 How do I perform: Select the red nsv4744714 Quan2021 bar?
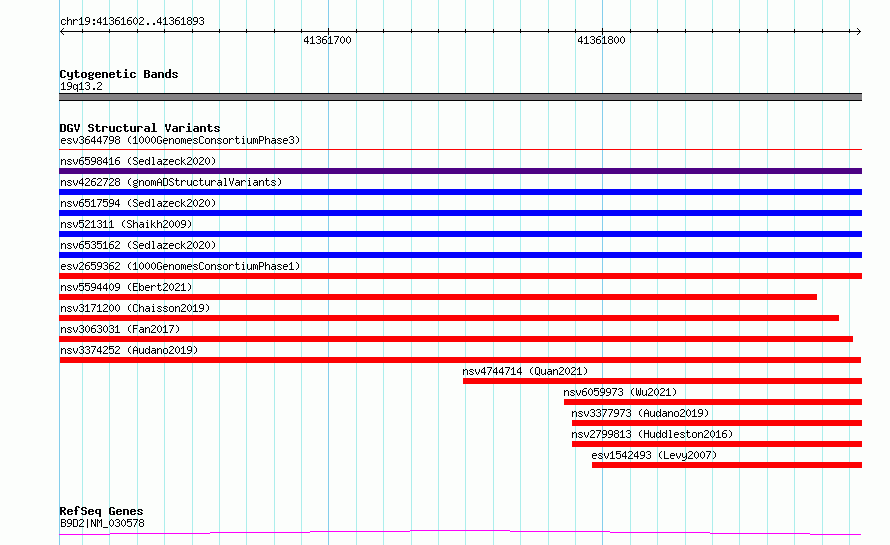pyautogui.click(x=662, y=381)
